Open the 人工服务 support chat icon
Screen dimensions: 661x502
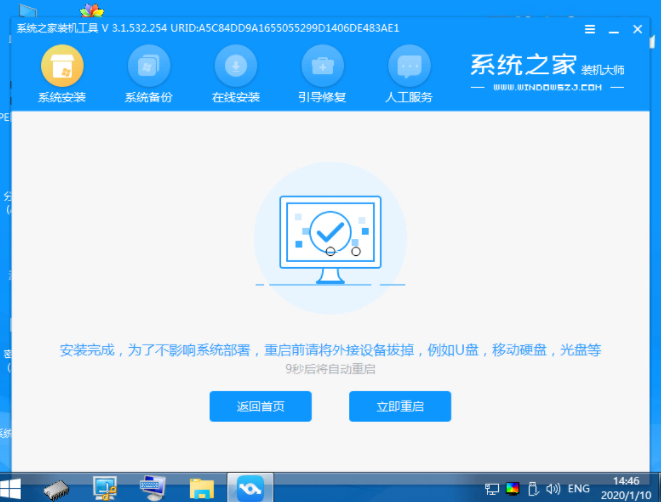[x=409, y=66]
